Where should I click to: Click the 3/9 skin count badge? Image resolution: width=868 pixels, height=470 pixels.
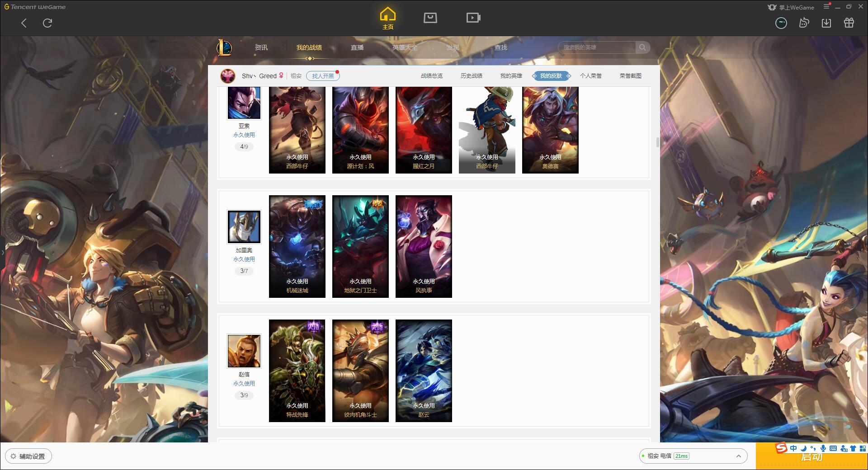(244, 395)
